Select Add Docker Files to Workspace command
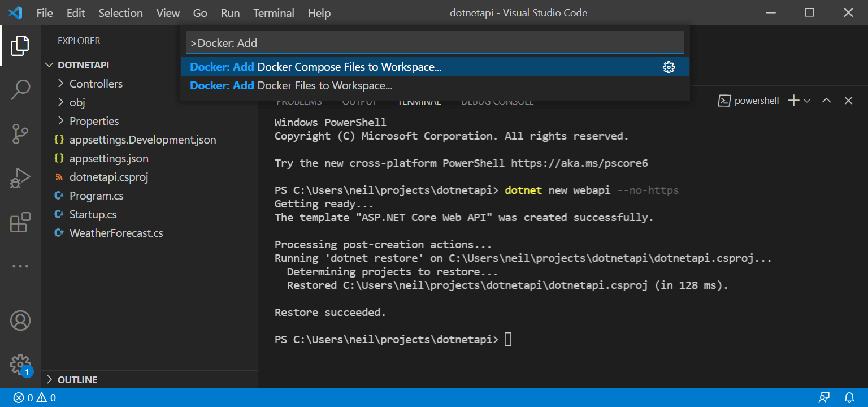The width and height of the screenshot is (868, 407). [x=291, y=86]
